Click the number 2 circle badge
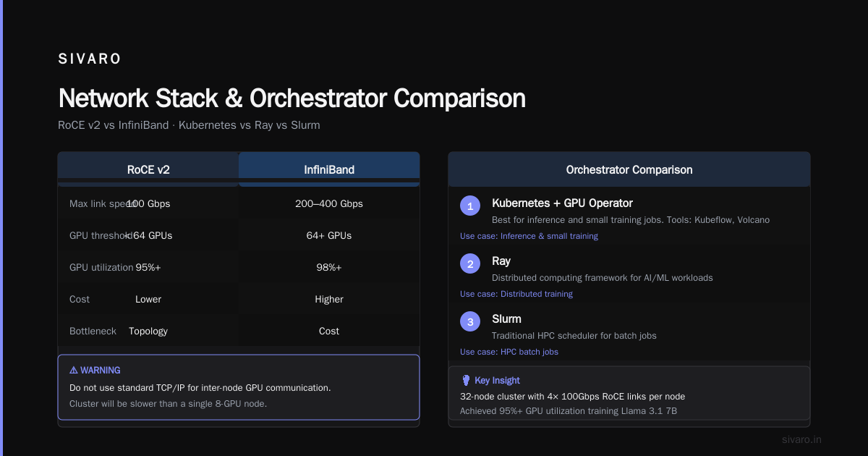 [470, 264]
